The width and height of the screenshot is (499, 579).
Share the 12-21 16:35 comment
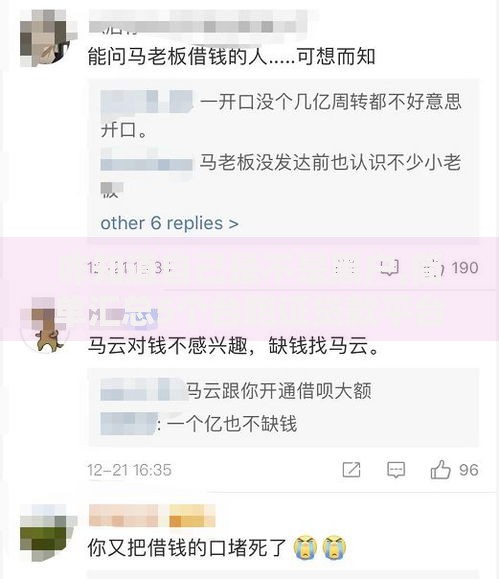tap(351, 470)
